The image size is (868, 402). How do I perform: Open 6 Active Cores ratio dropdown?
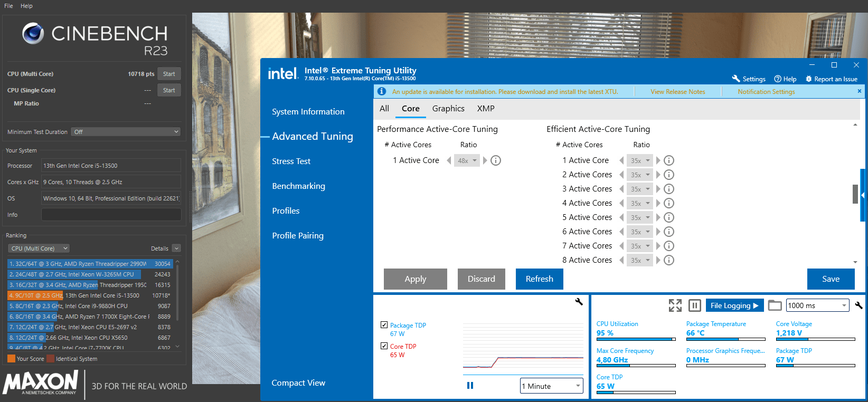pos(640,232)
